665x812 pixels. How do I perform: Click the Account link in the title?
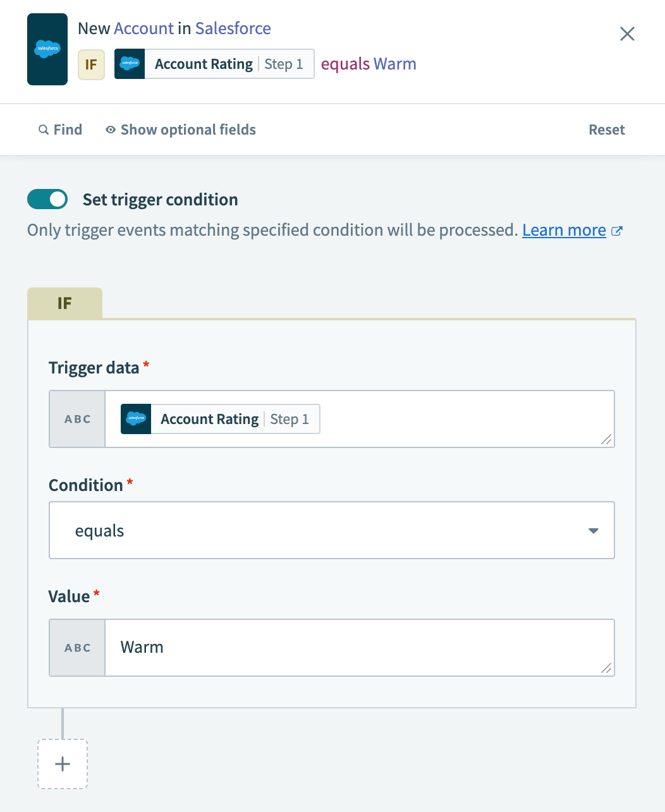pyautogui.click(x=143, y=28)
